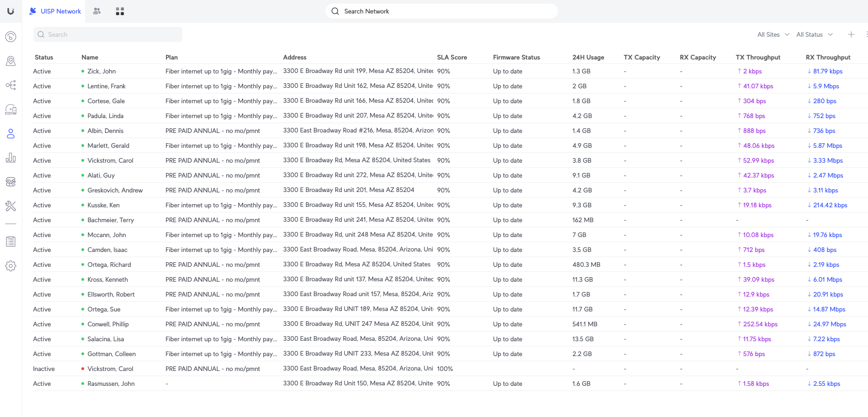This screenshot has width=868, height=417.
Task: Click the Ubiquiti logo at top left
Action: (x=11, y=11)
